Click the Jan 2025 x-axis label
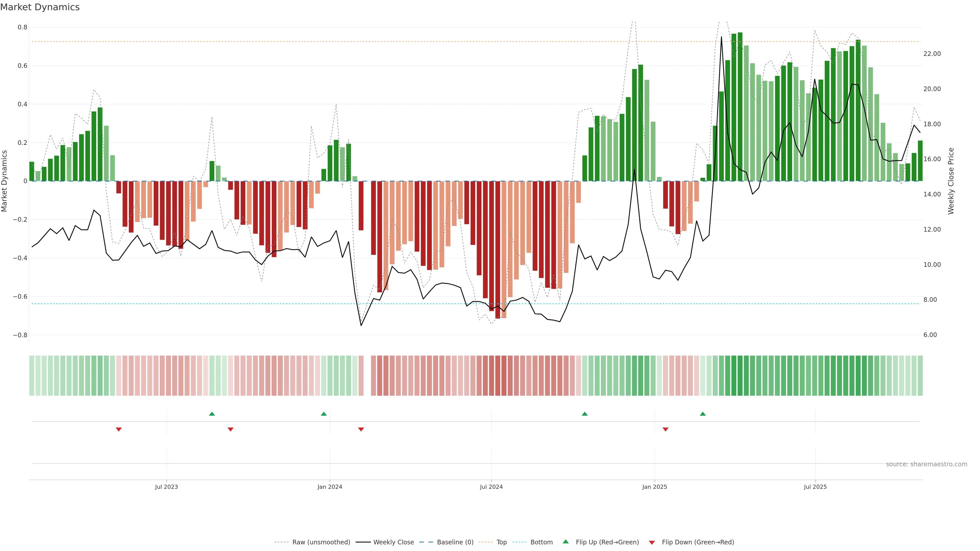Image resolution: width=980 pixels, height=551 pixels. click(654, 487)
